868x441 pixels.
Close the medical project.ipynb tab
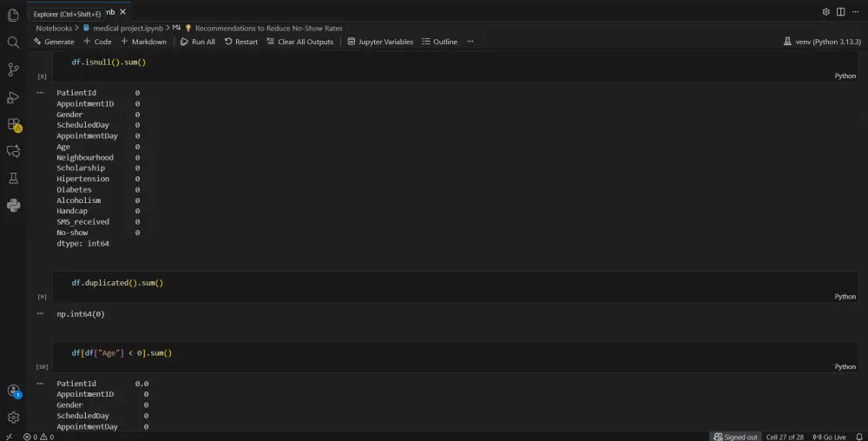pyautogui.click(x=123, y=11)
